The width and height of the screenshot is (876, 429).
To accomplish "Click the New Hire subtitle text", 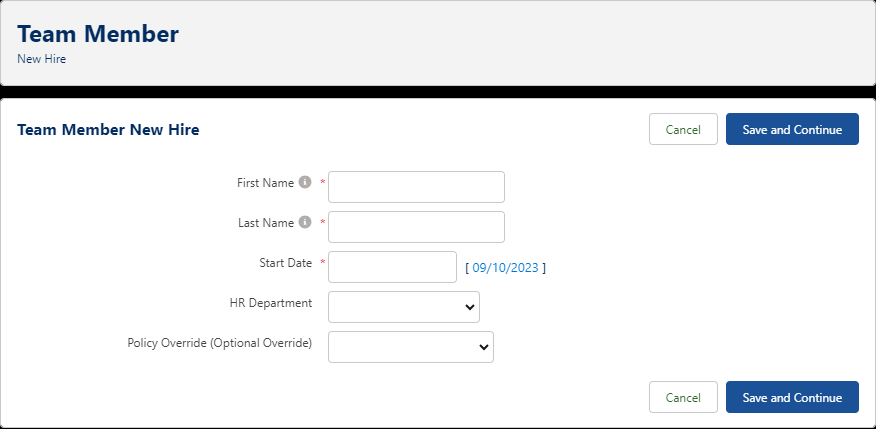I will [41, 59].
